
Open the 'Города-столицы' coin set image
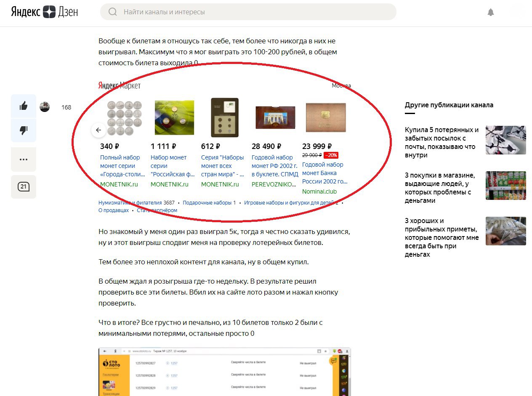pos(124,117)
